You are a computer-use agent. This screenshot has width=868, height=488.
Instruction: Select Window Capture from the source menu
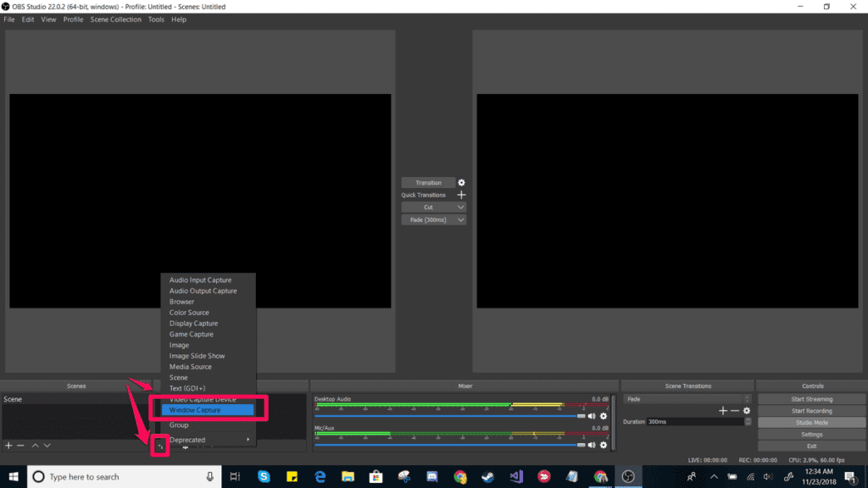click(208, 410)
